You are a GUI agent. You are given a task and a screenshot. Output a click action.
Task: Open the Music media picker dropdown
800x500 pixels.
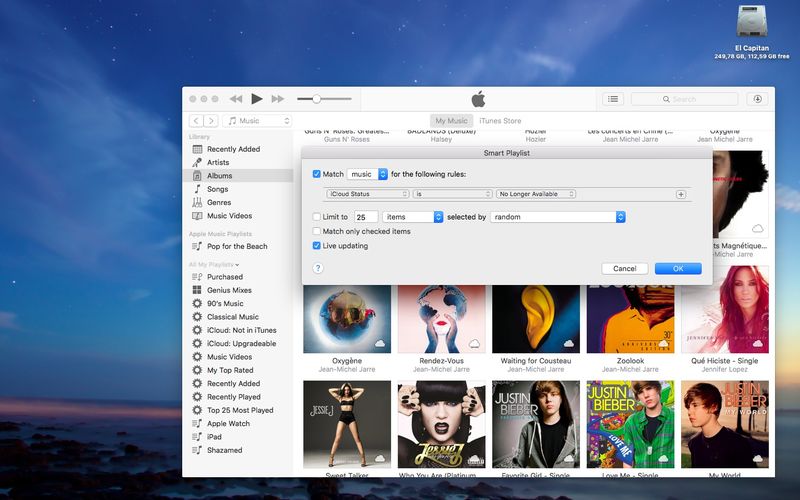coord(257,121)
